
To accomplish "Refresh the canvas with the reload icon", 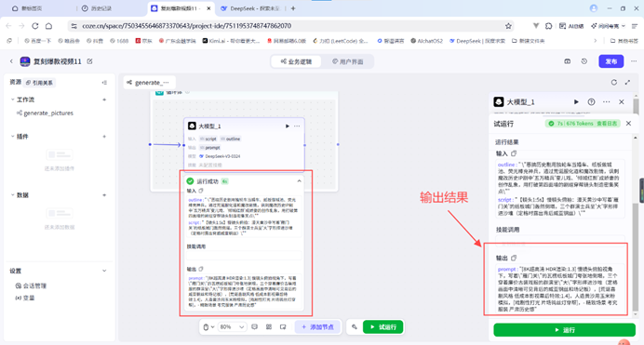I will tap(614, 83).
